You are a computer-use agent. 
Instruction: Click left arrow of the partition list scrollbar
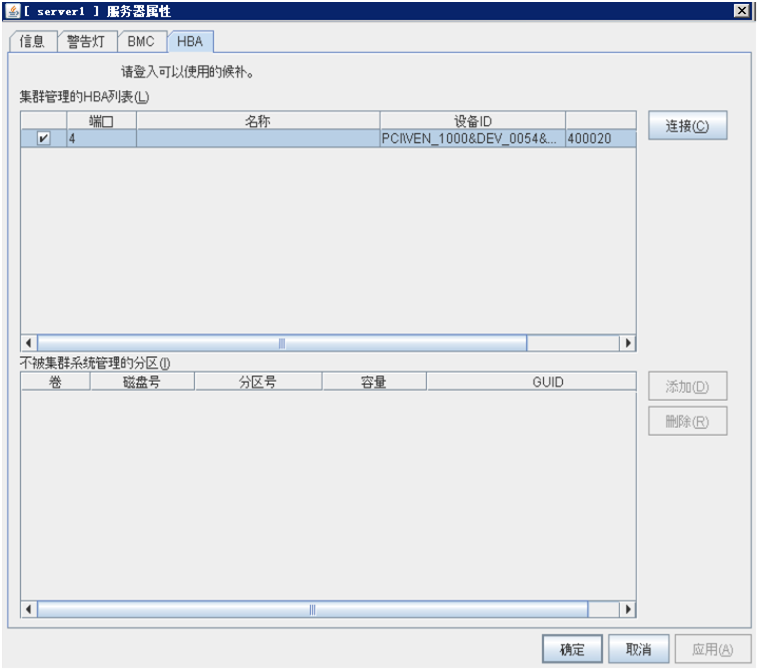tap(28, 609)
